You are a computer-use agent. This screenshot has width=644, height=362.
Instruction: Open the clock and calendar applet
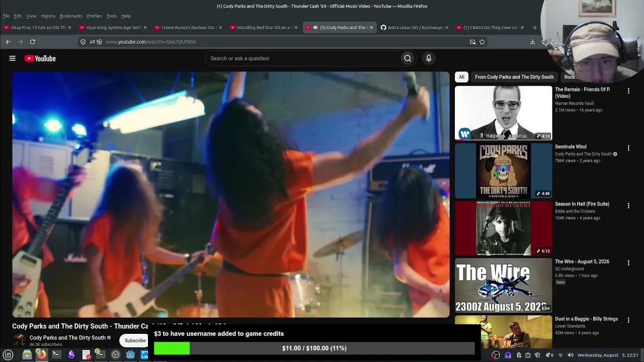(608, 355)
